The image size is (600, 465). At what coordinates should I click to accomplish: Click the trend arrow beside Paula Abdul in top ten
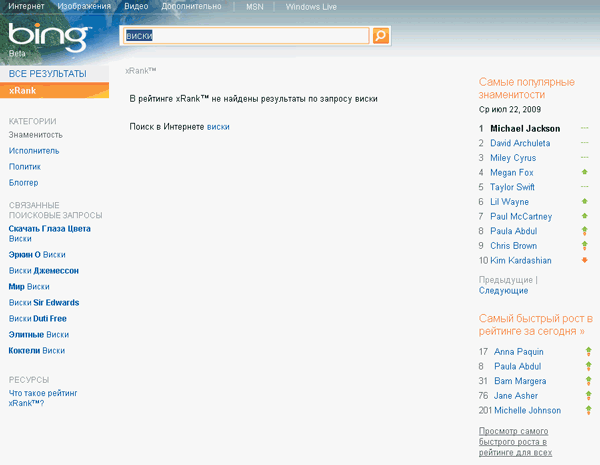(x=584, y=231)
